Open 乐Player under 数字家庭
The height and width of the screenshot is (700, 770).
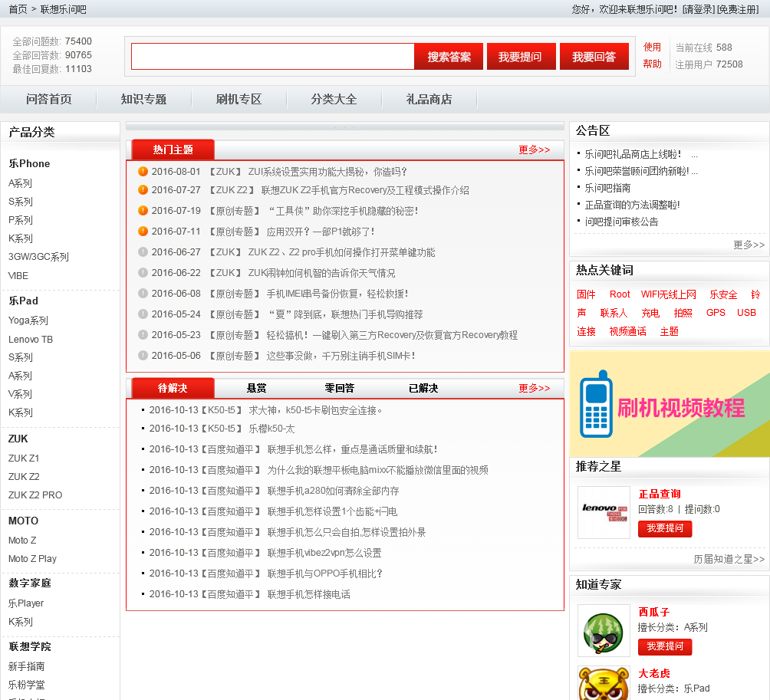pos(26,603)
